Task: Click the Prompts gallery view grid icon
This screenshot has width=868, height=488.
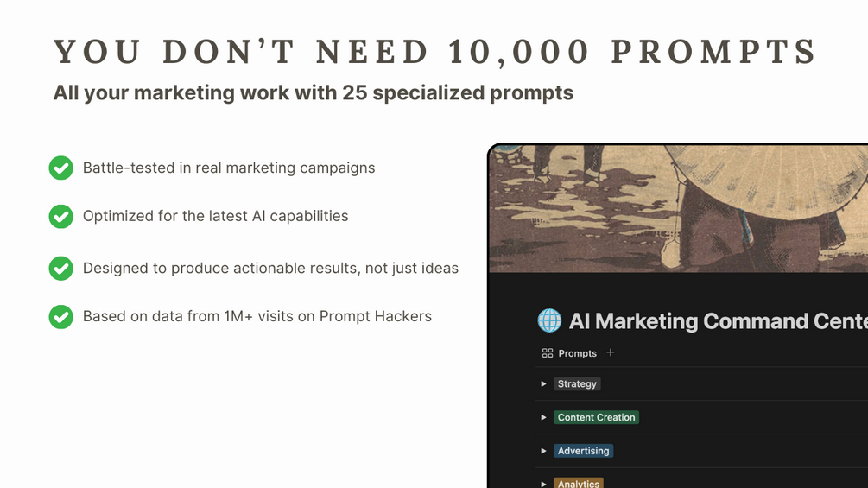Action: click(x=548, y=353)
